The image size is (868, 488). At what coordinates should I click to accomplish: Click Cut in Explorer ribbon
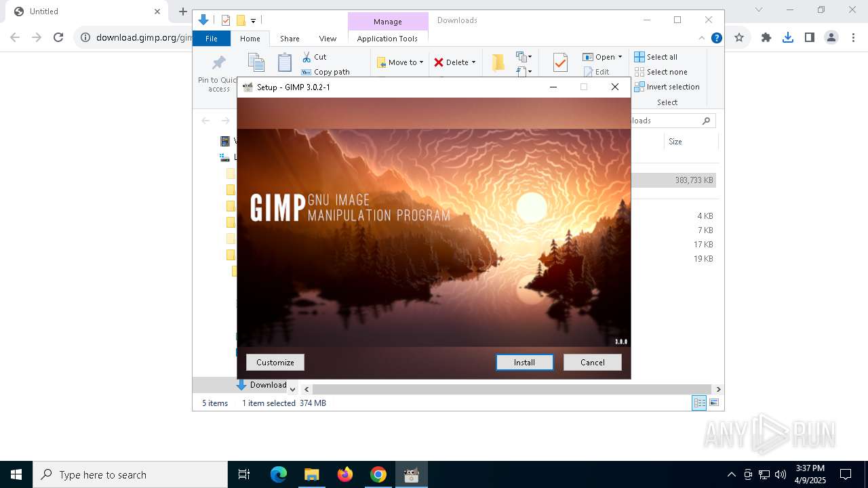click(x=314, y=57)
